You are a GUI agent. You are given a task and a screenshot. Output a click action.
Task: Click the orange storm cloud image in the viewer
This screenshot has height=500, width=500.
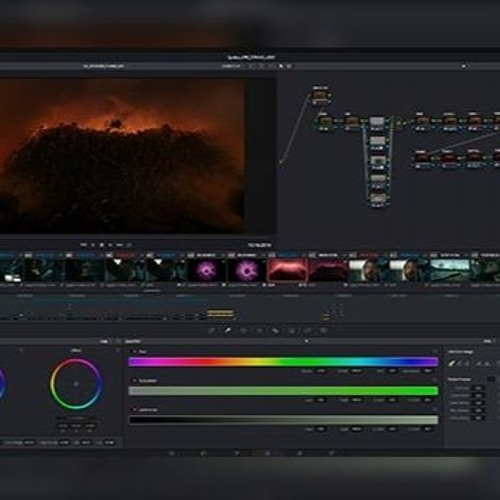pyautogui.click(x=122, y=156)
